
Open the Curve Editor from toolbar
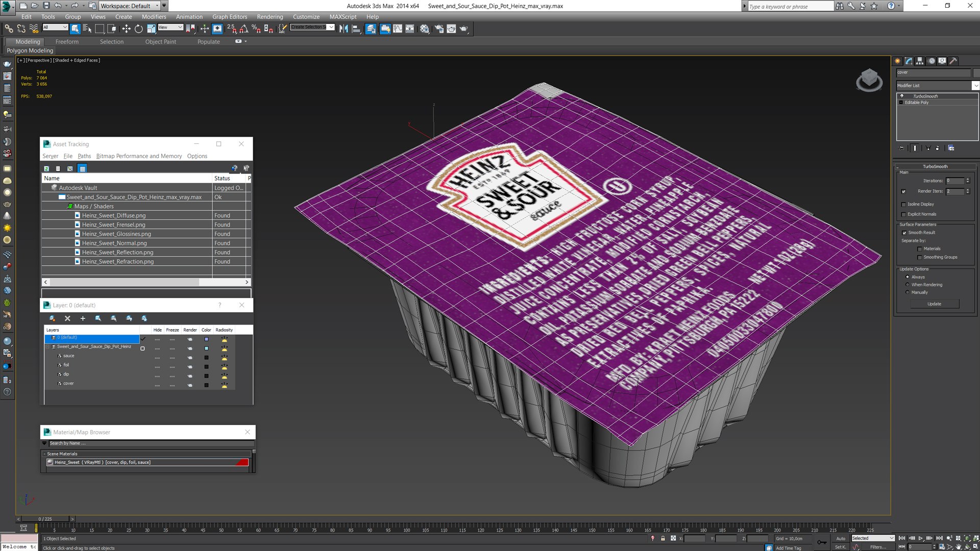coord(398,29)
